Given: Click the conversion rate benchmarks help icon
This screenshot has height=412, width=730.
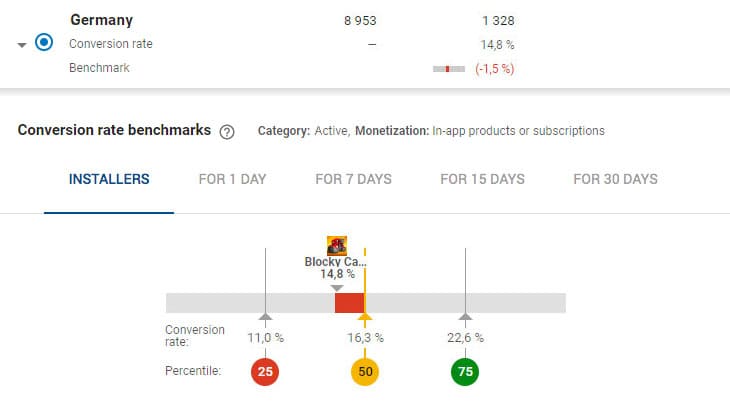Looking at the screenshot, I should tap(227, 131).
